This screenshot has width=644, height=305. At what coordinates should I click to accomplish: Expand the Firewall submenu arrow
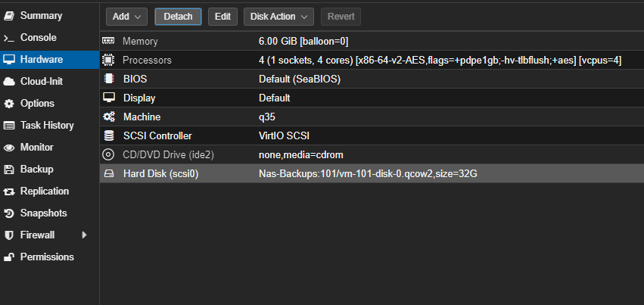point(84,235)
